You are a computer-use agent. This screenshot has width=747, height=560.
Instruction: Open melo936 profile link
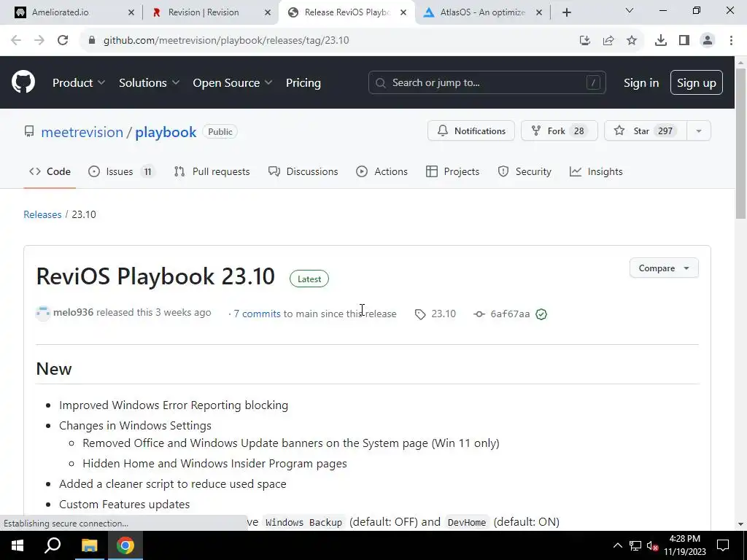click(x=74, y=312)
